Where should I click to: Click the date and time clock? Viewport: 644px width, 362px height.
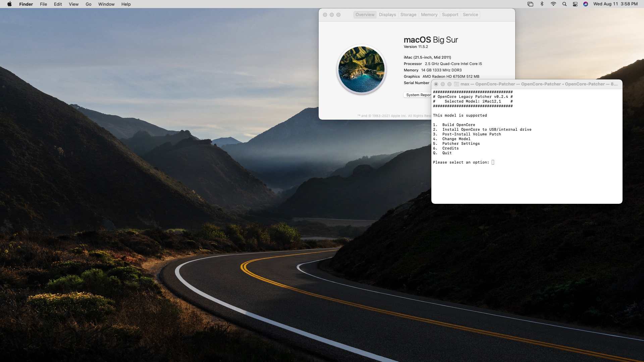615,4
